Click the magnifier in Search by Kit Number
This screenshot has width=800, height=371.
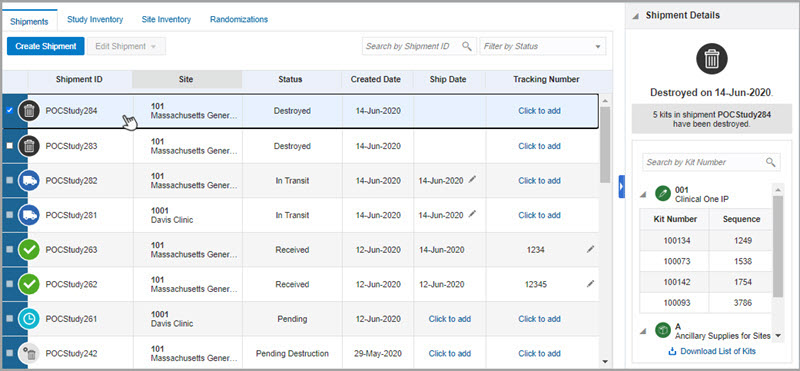pyautogui.click(x=770, y=162)
